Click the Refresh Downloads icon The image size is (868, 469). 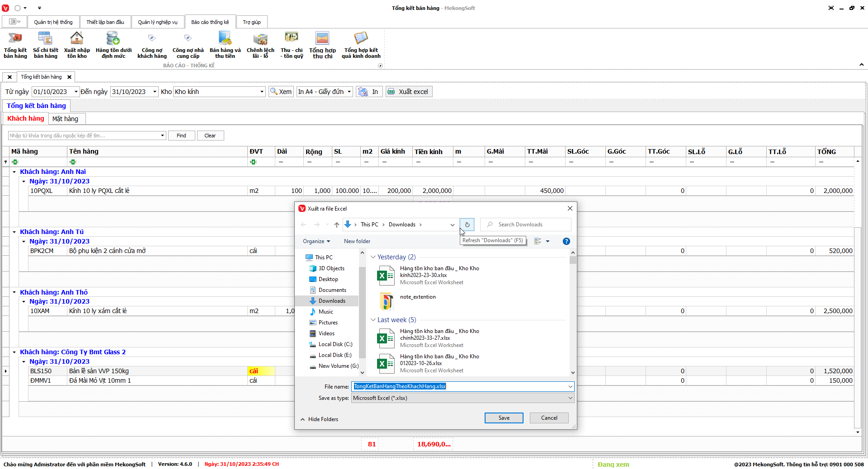[467, 225]
